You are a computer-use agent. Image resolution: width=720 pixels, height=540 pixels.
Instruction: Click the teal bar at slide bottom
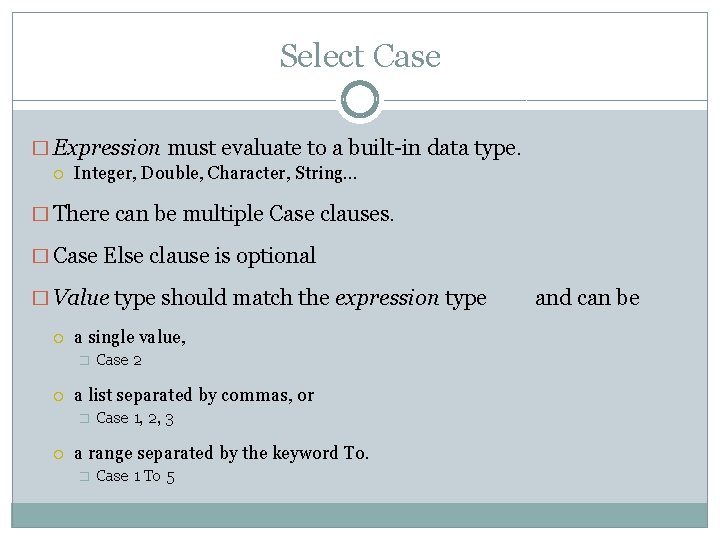point(360,514)
